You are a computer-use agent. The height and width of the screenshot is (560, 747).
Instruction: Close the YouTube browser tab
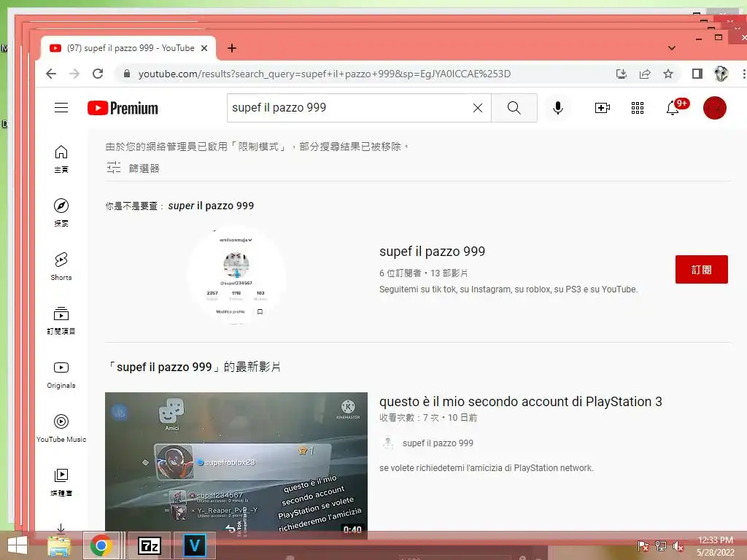click(204, 48)
